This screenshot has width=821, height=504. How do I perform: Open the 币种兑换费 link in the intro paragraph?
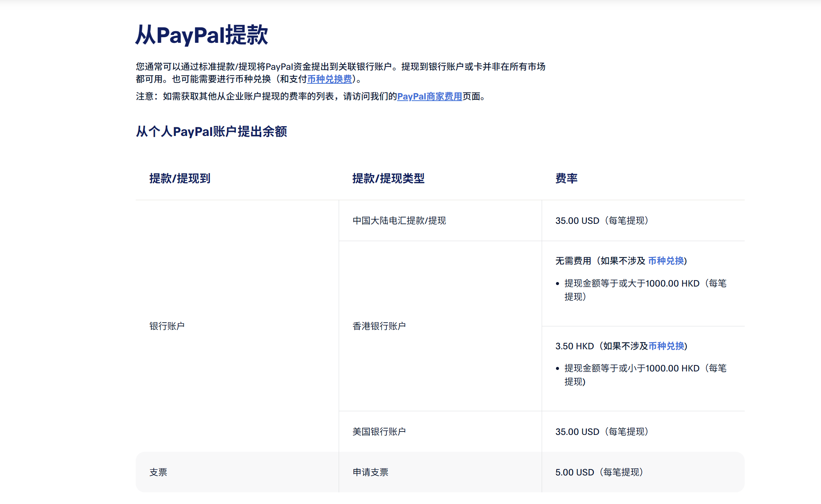(x=330, y=79)
